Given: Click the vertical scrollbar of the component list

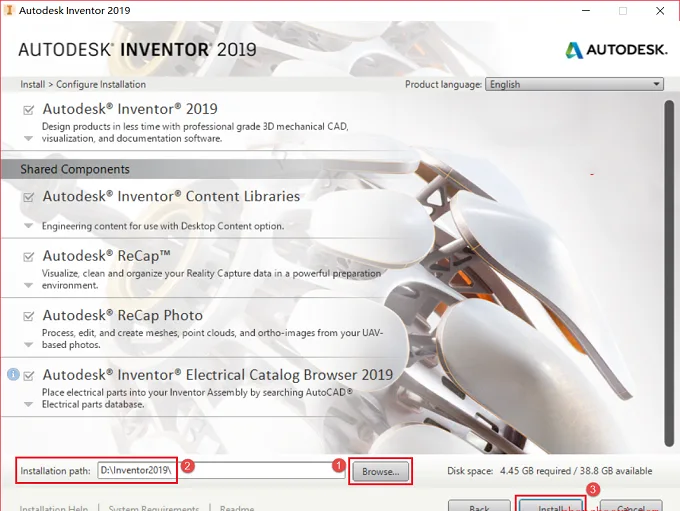Looking at the screenshot, I should pos(669,273).
